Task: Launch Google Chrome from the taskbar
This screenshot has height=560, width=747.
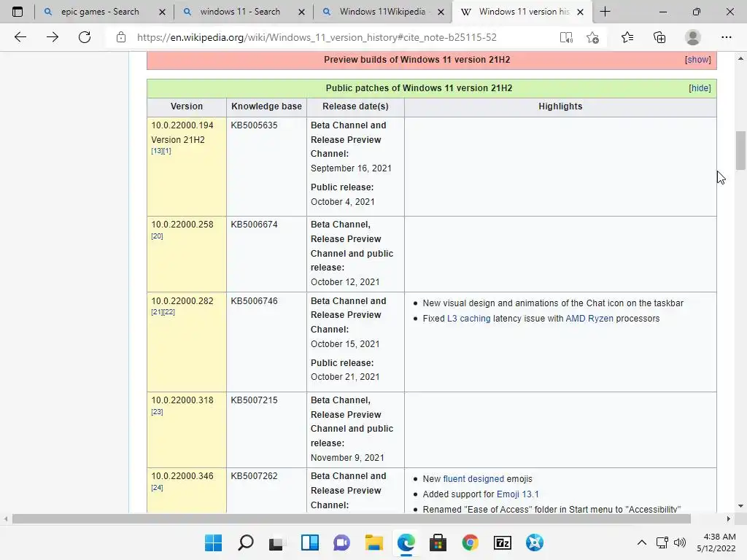Action: [x=471, y=542]
